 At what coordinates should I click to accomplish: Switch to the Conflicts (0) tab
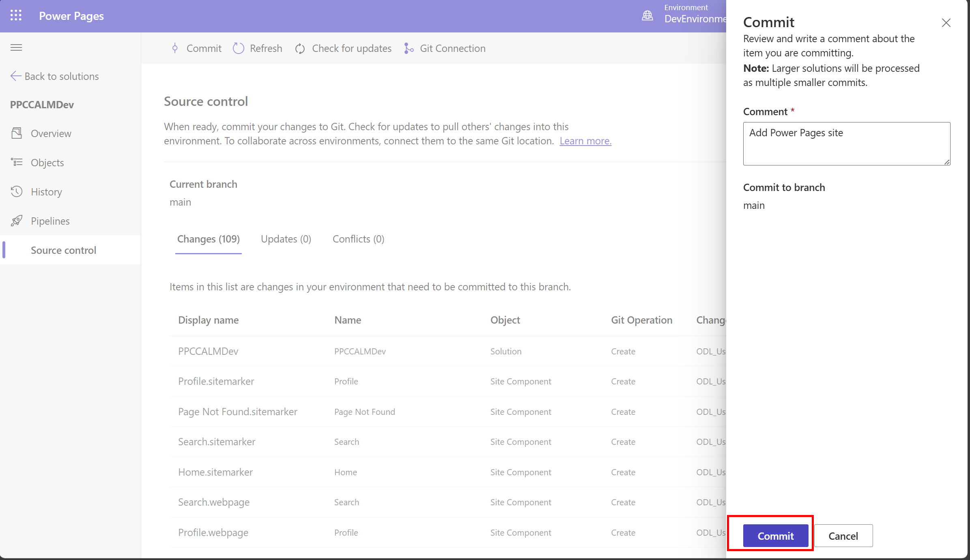coord(358,239)
